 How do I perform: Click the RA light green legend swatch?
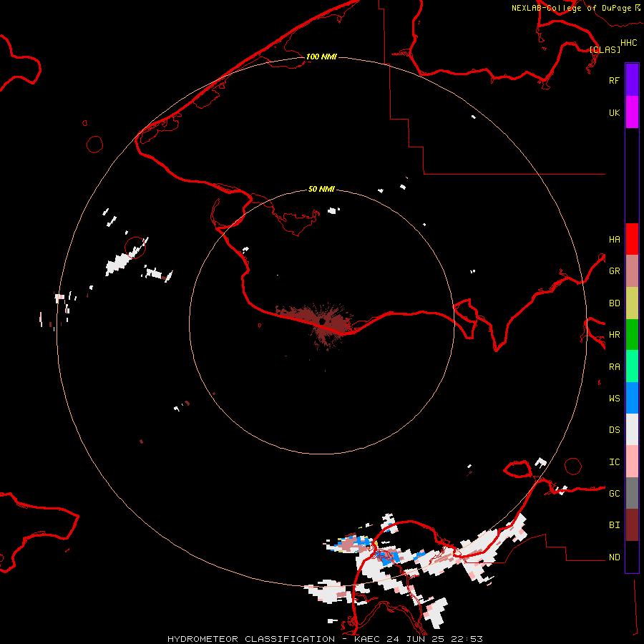point(632,366)
